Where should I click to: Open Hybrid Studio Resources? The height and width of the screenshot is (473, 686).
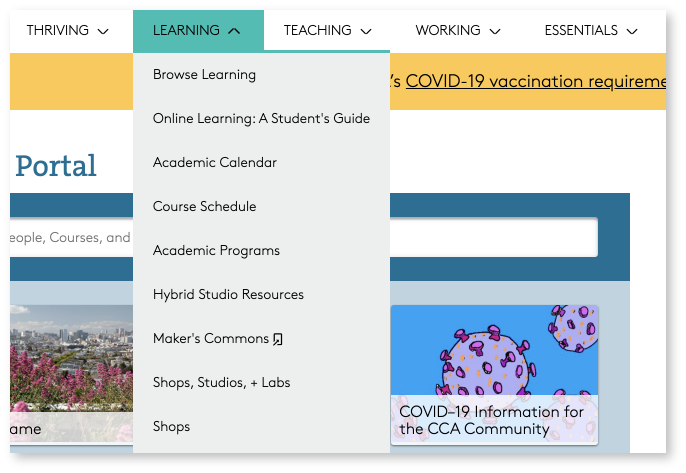[x=228, y=294]
